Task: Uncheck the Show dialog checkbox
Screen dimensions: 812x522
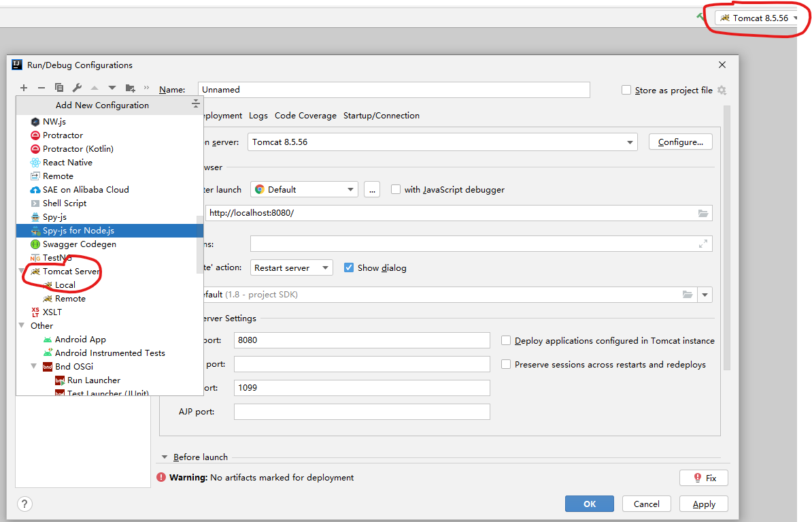Action: coord(349,267)
